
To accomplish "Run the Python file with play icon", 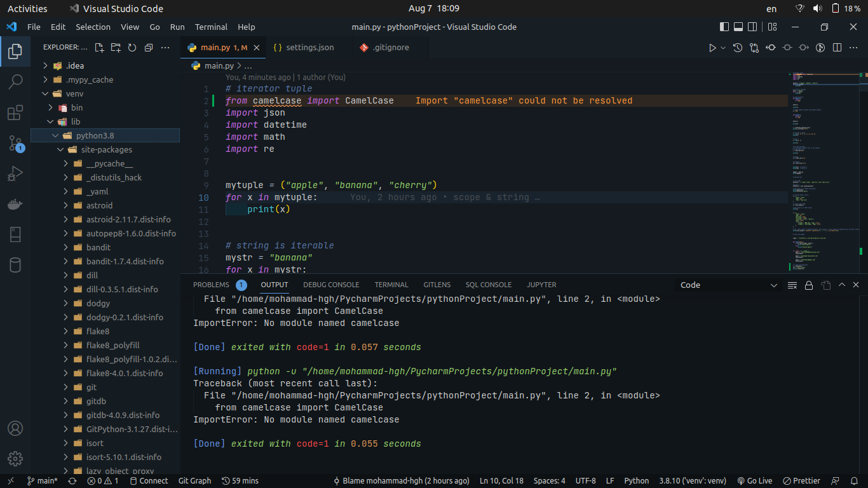I will tap(712, 48).
